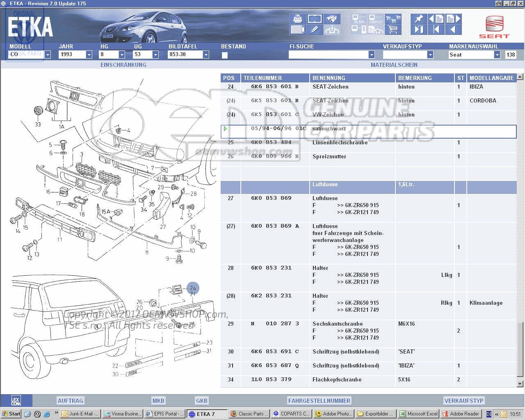Open the FAHRGESTELLNUMMER tab at the bottom

tap(319, 401)
